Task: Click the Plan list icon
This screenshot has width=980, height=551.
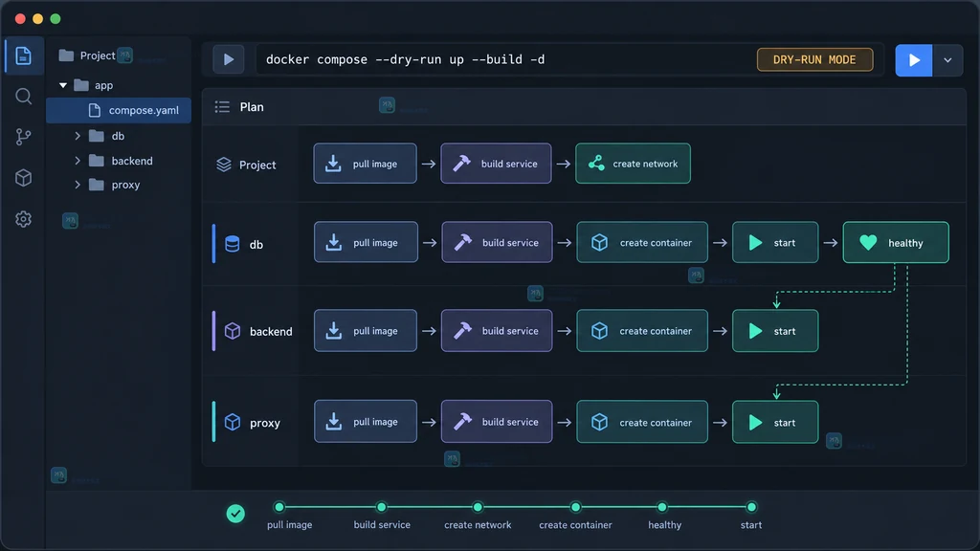Action: 222,107
